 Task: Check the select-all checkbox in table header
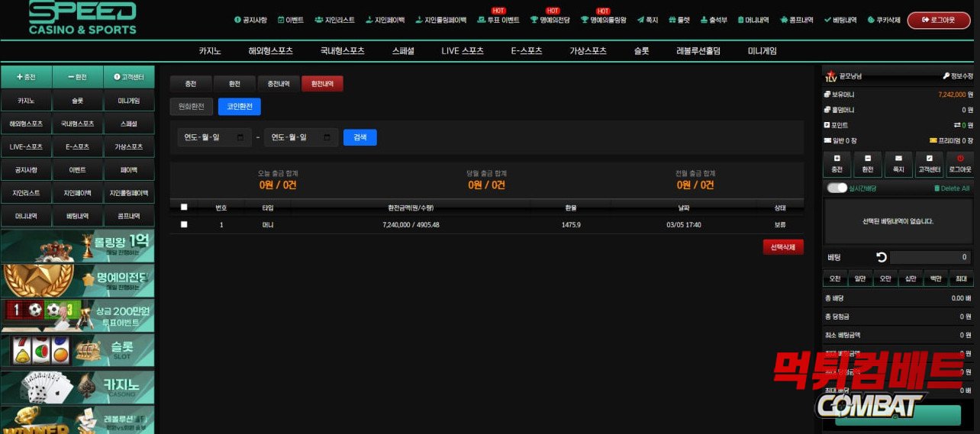(183, 207)
